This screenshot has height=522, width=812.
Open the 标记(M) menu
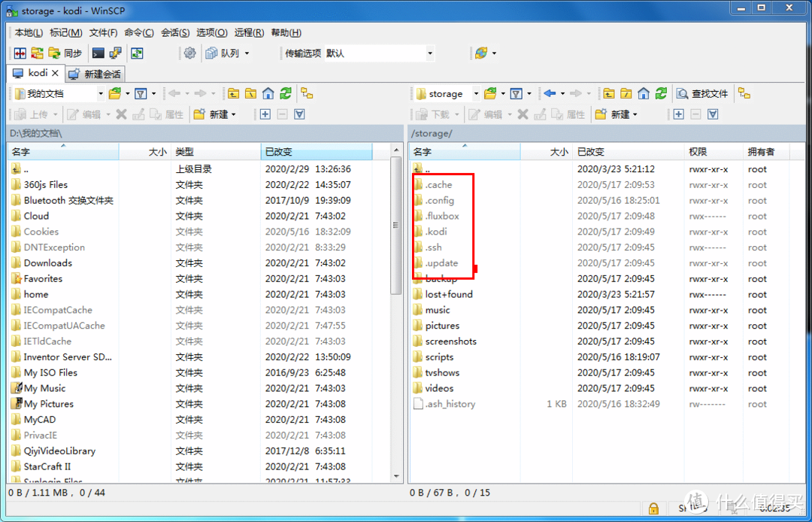(x=65, y=32)
